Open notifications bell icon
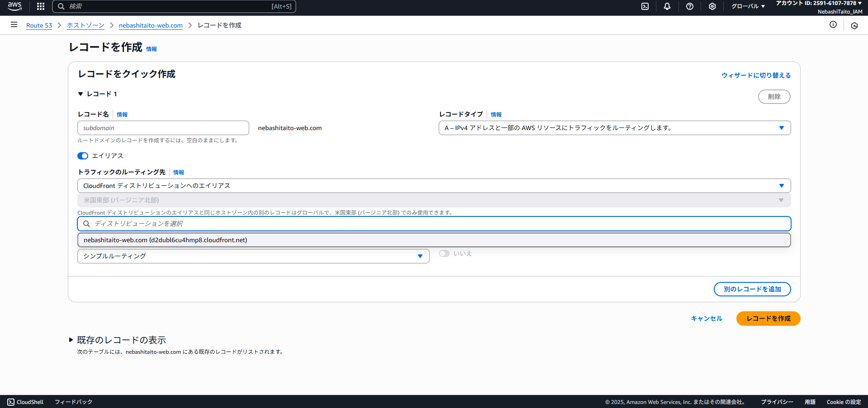This screenshot has height=408, width=868. coord(667,6)
